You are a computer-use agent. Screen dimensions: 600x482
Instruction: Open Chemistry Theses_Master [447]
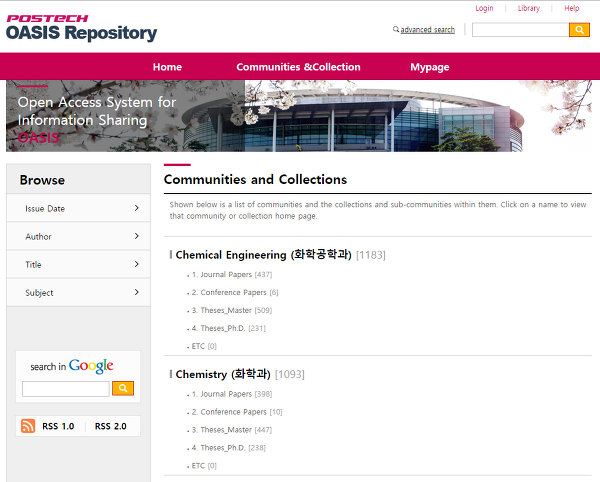pyautogui.click(x=232, y=430)
